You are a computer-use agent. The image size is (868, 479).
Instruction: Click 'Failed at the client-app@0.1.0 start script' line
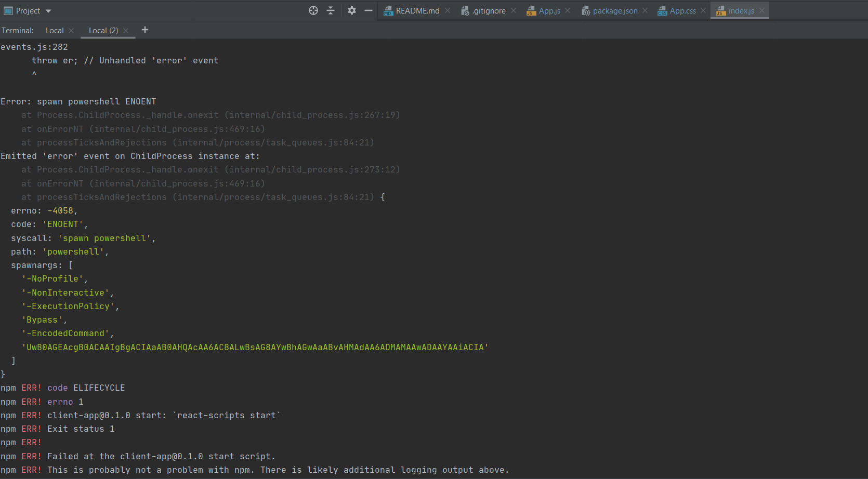(x=138, y=457)
